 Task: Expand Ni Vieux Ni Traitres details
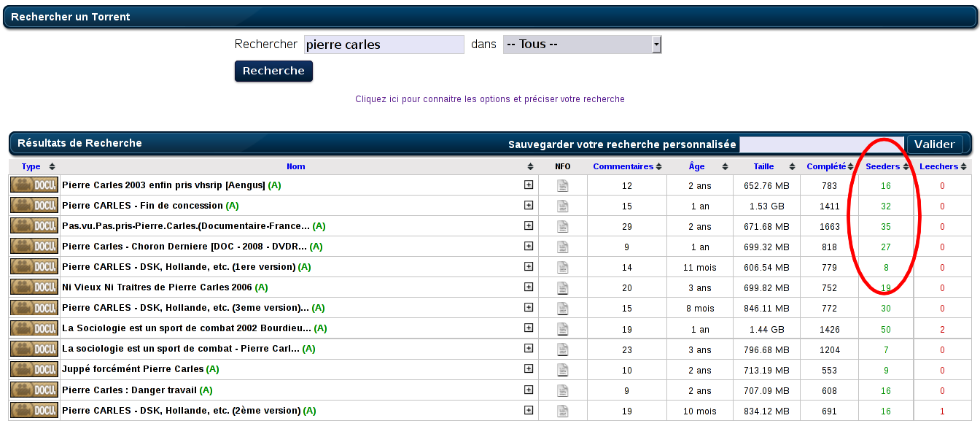pos(529,287)
